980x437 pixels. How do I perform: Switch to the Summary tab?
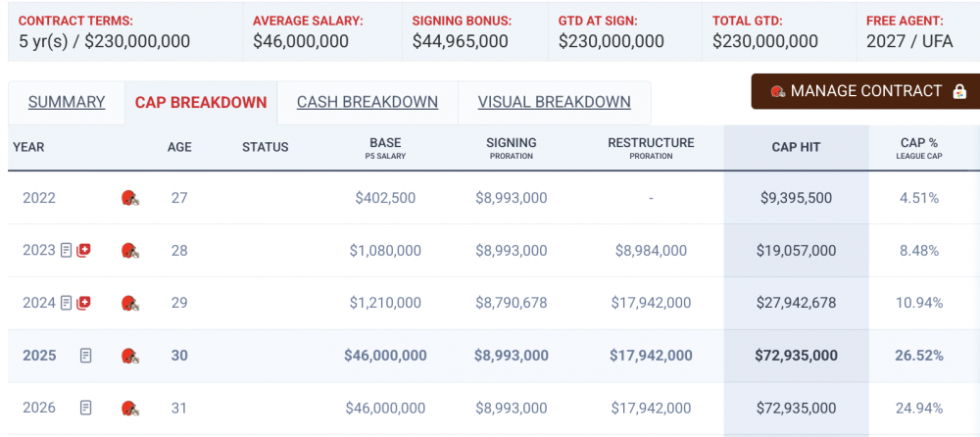click(67, 102)
